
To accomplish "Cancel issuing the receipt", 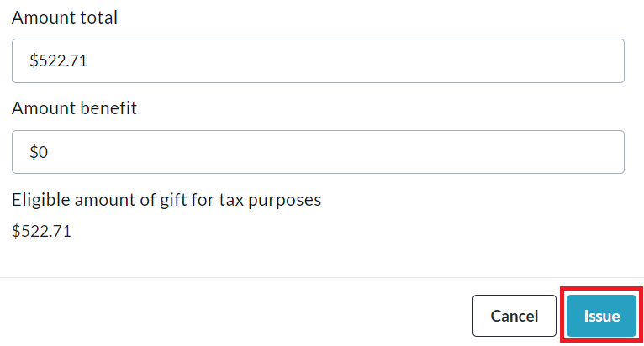I will coord(514,316).
